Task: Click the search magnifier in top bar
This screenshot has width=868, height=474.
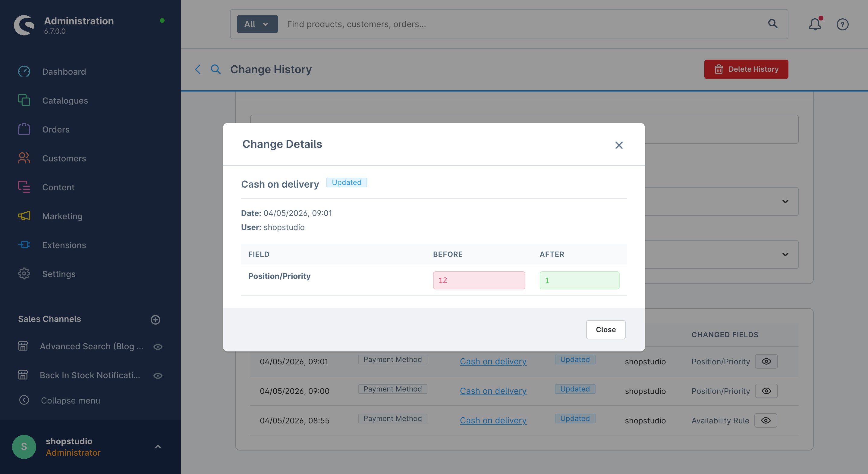Action: [773, 23]
